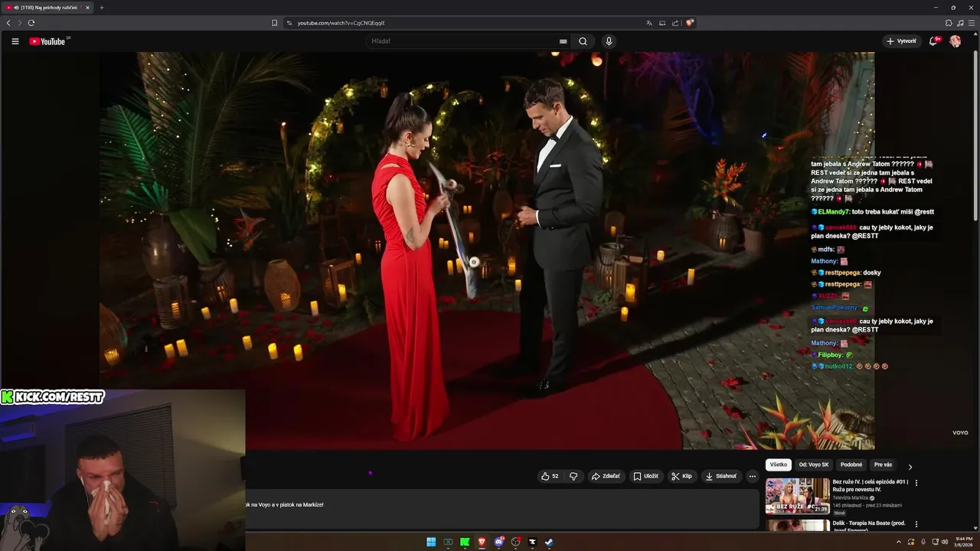Screen dimensions: 980x551
Task: Open the browser extensions icon
Action: click(x=949, y=23)
